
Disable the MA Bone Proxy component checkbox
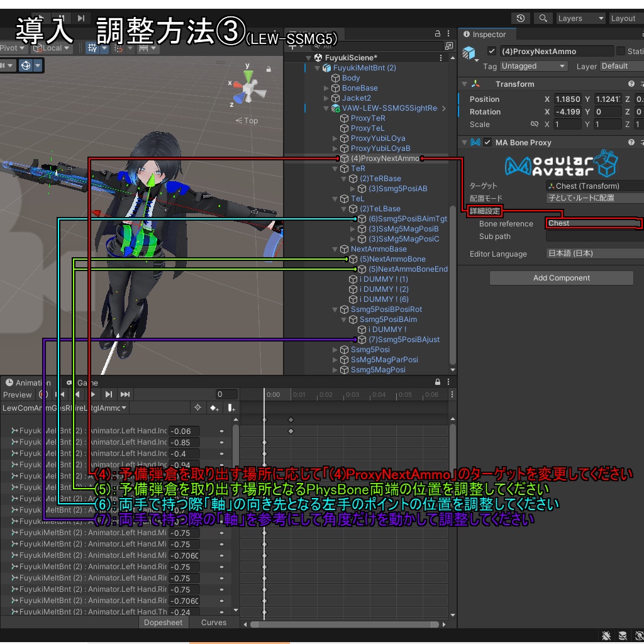[487, 142]
